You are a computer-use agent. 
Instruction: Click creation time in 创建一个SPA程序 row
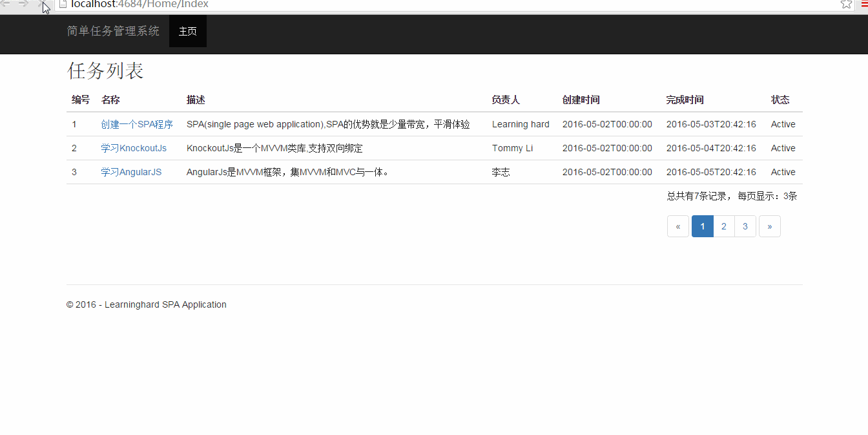pyautogui.click(x=607, y=124)
